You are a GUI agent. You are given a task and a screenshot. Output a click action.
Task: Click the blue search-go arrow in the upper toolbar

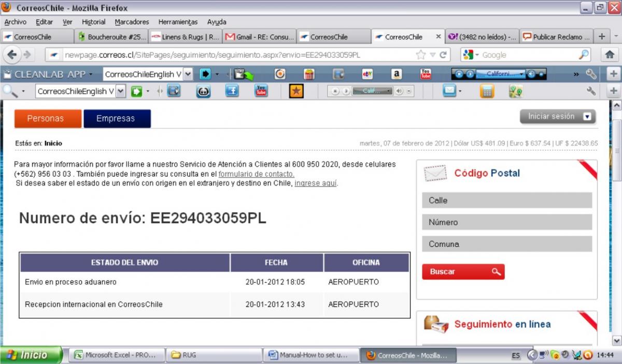tap(205, 74)
